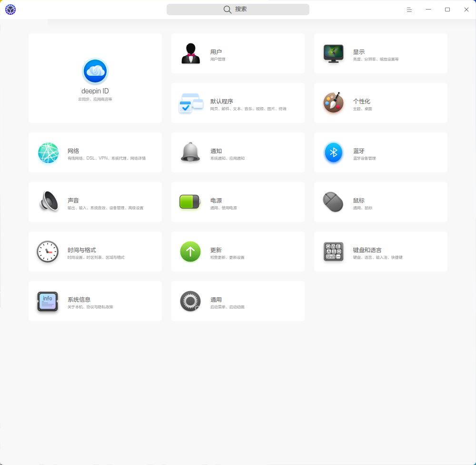
Task: Select the 用户 label text
Action: click(216, 52)
